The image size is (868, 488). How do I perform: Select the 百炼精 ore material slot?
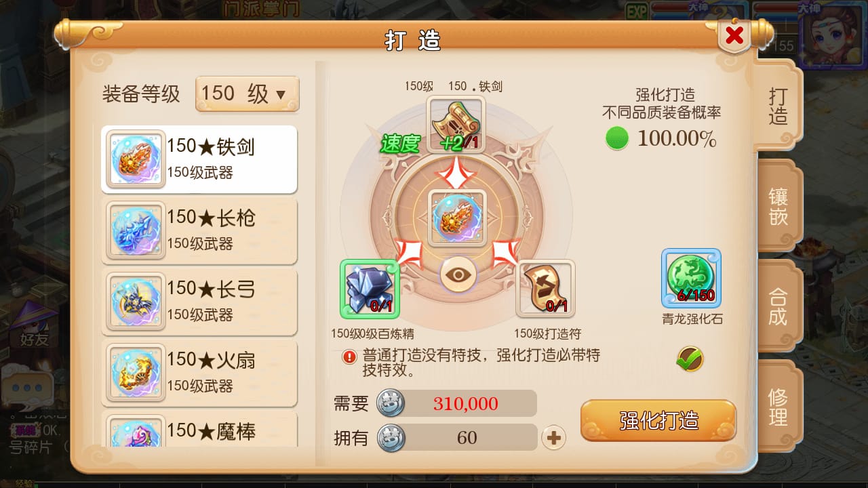[370, 289]
